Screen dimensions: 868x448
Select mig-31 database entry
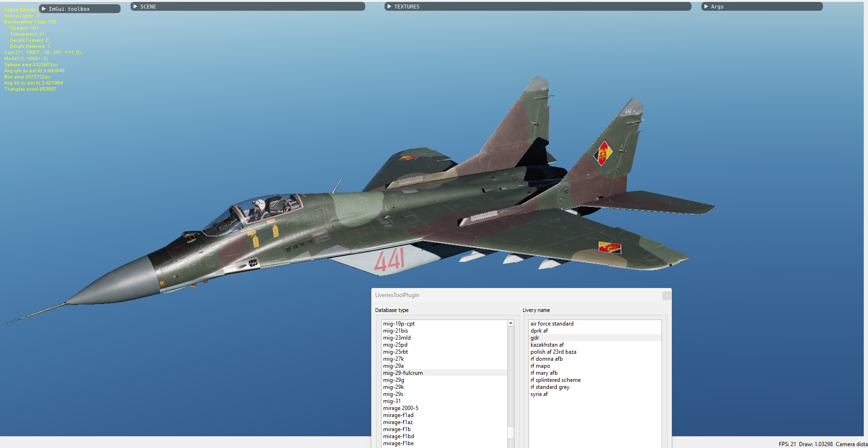[444, 401]
